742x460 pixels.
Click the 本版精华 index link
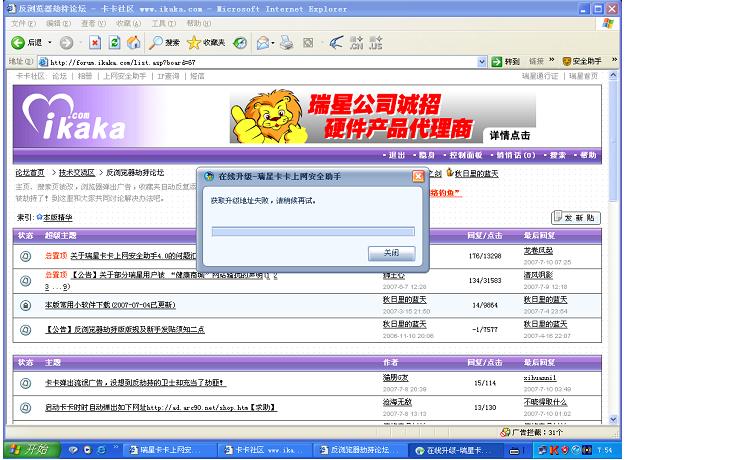(x=58, y=218)
